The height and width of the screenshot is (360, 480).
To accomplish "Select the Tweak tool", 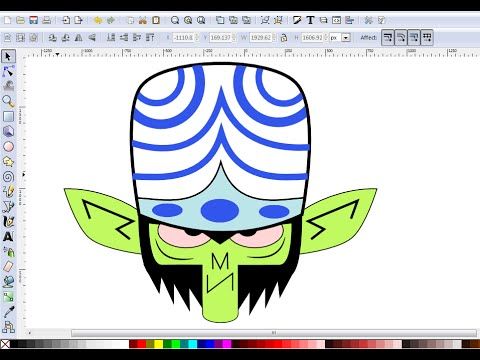I will (8, 86).
